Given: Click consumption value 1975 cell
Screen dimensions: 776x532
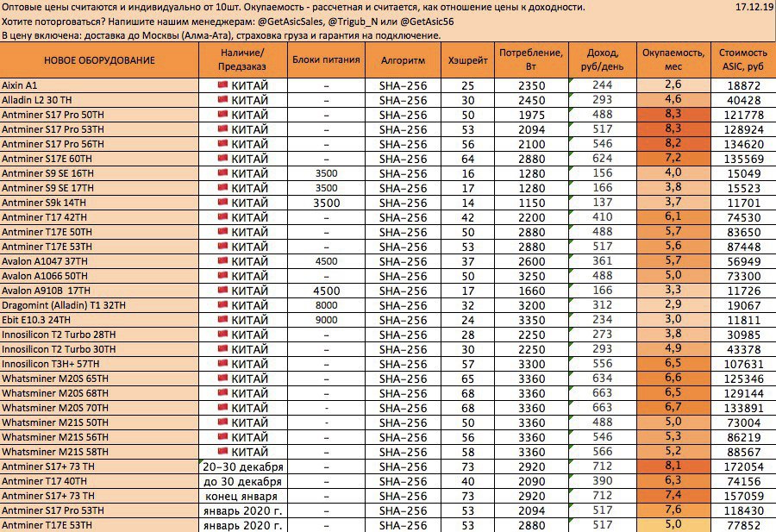Looking at the screenshot, I should click(531, 115).
